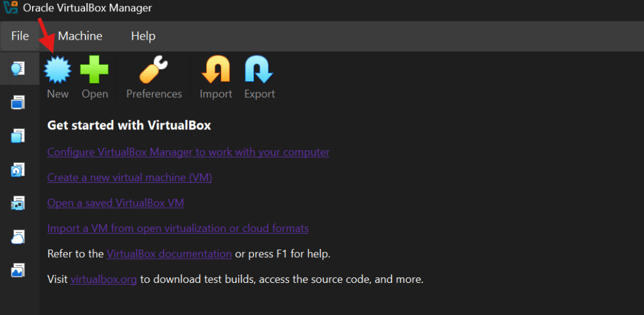
Task: Select the Extensions cube icon in sidebar
Action: pyautogui.click(x=18, y=135)
